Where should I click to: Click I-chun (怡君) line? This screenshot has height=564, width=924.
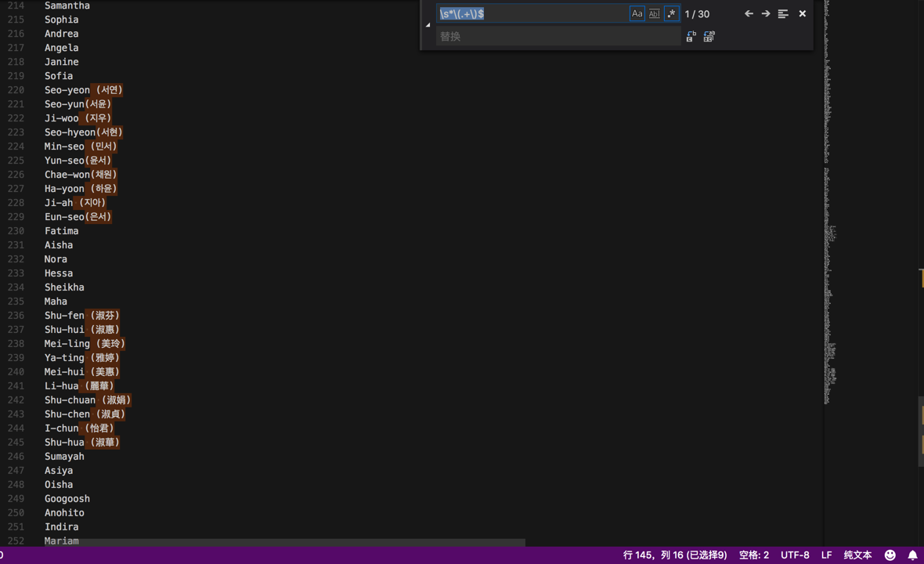tap(80, 428)
